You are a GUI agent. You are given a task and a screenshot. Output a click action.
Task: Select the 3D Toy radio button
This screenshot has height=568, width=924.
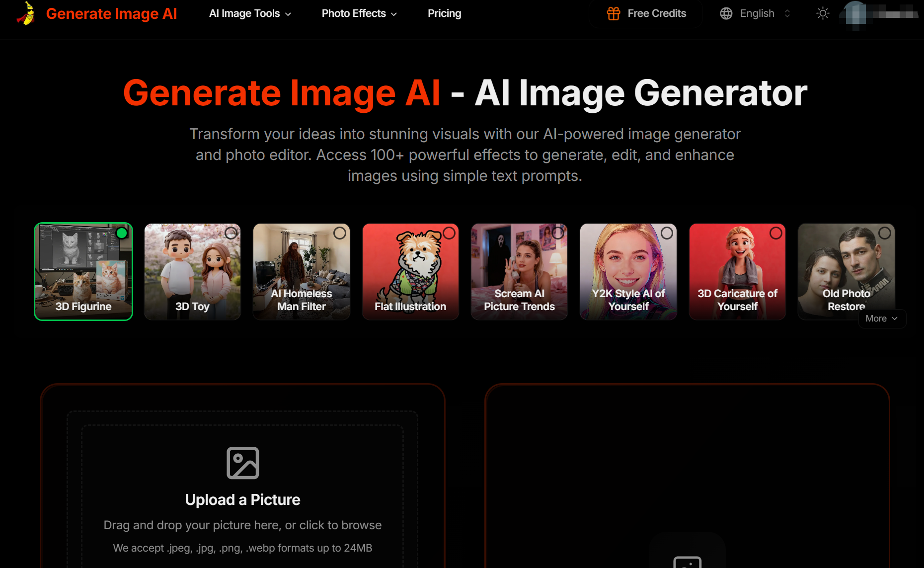coord(231,233)
